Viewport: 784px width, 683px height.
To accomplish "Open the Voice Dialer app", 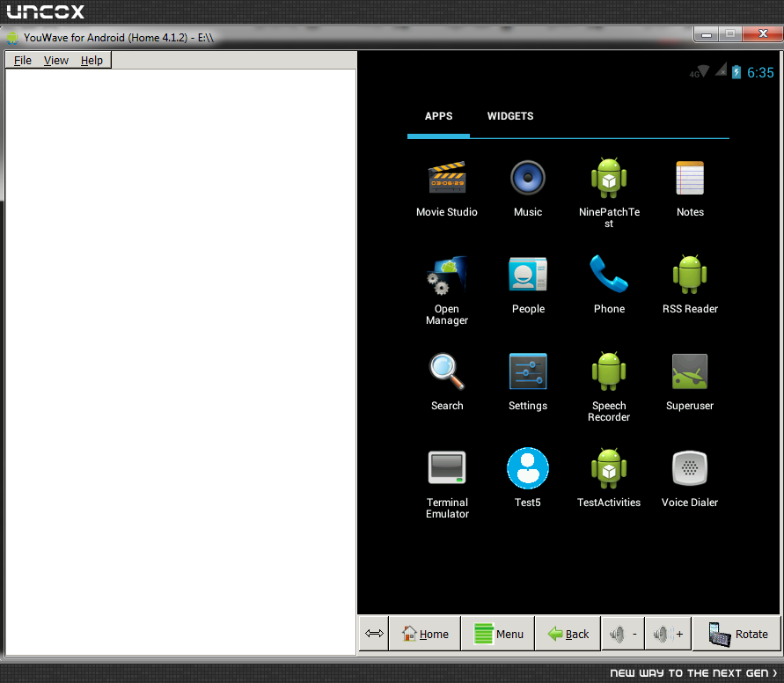I will [x=690, y=478].
